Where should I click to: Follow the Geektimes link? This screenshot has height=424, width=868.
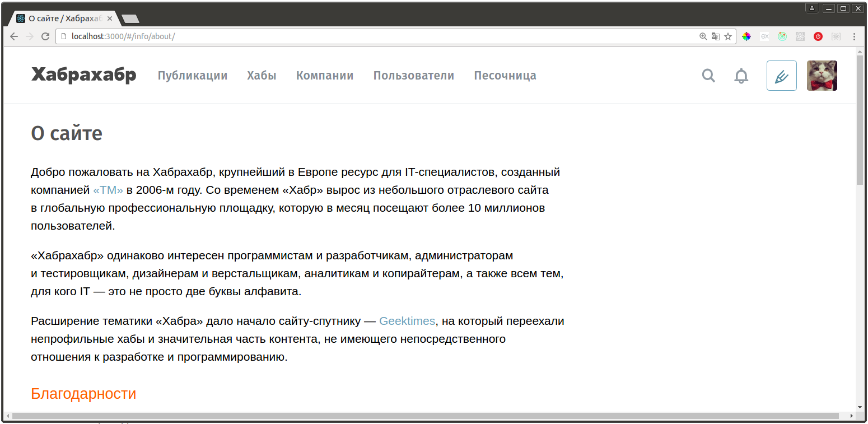coord(407,321)
